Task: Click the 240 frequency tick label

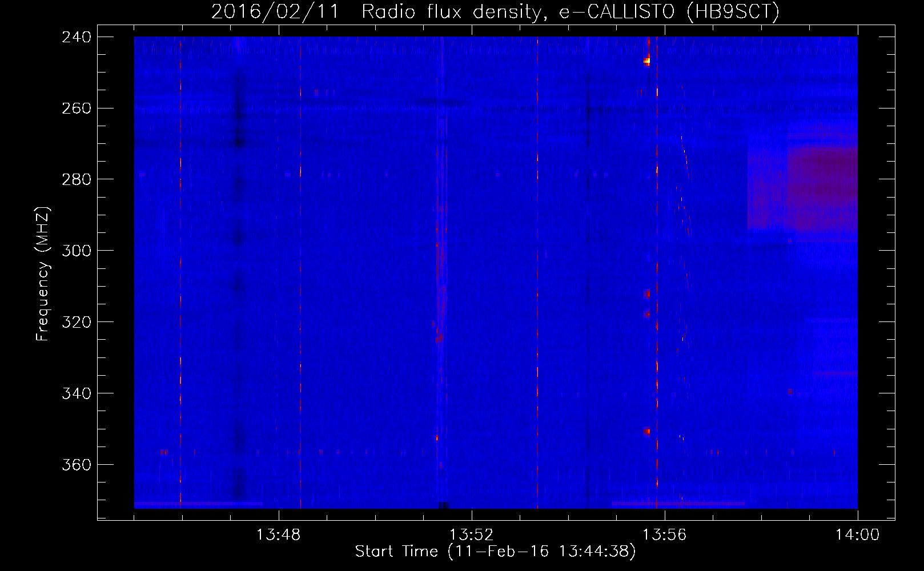Action: click(x=77, y=37)
